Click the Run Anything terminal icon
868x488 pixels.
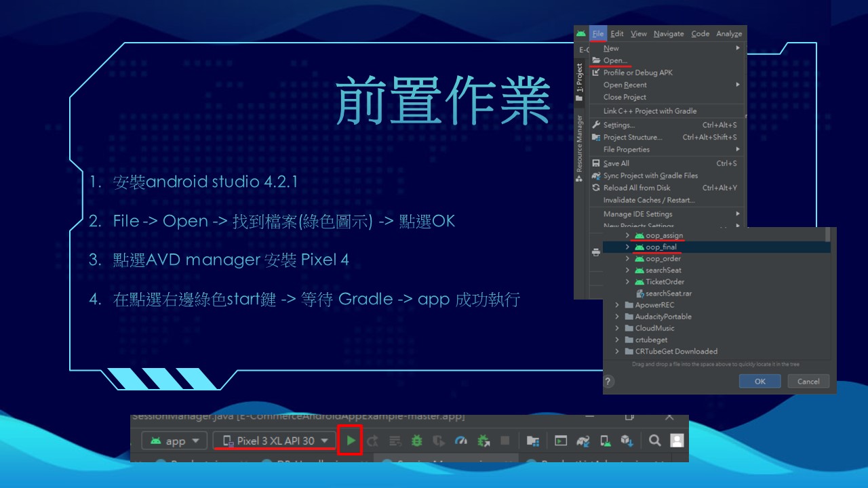click(x=561, y=441)
